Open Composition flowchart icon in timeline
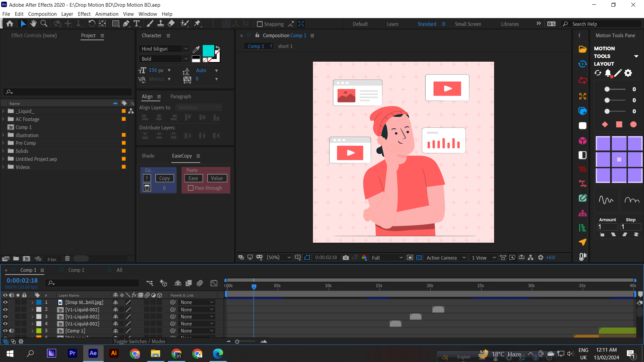The image size is (644, 362). click(x=150, y=283)
